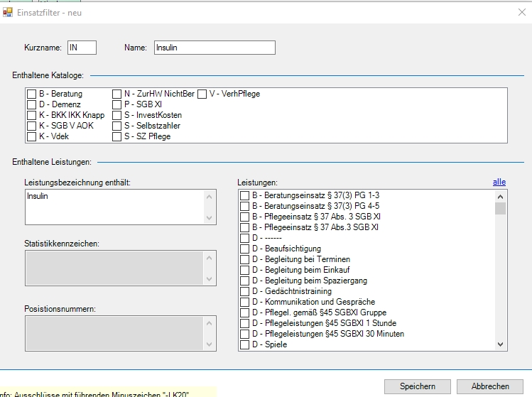Click up arrow of Leistungen list scrollbar
Viewport: 532px width, 397px height.
pyautogui.click(x=501, y=196)
